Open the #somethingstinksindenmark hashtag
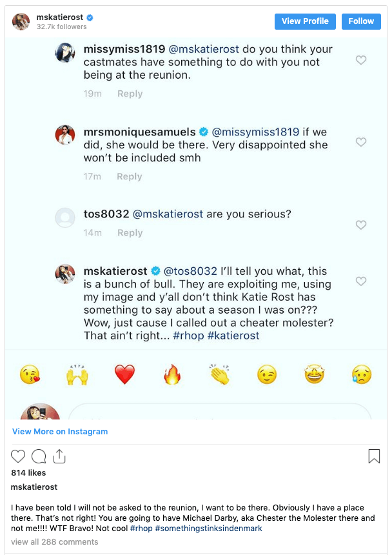This screenshot has height=555, width=392. click(x=208, y=529)
